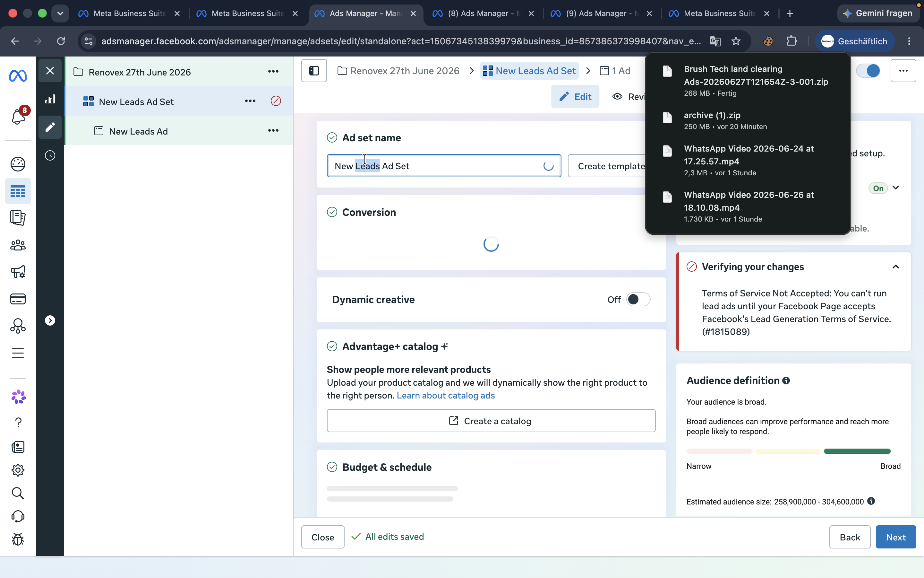The height and width of the screenshot is (578, 924).
Task: Click the 1 Ad breadcrumb
Action: point(615,71)
